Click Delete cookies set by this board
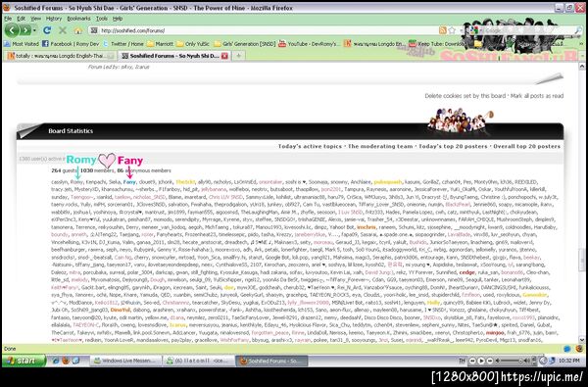The width and height of the screenshot is (588, 387). (x=465, y=96)
